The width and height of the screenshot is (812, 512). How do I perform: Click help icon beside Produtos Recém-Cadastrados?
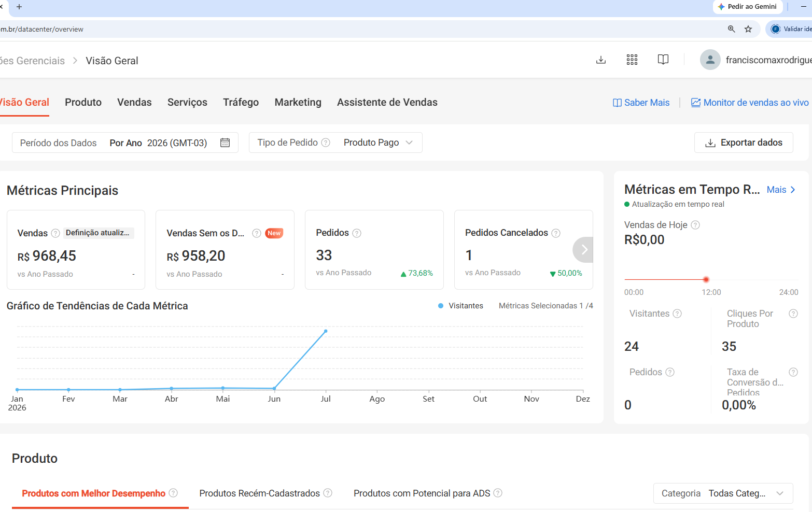pos(328,493)
